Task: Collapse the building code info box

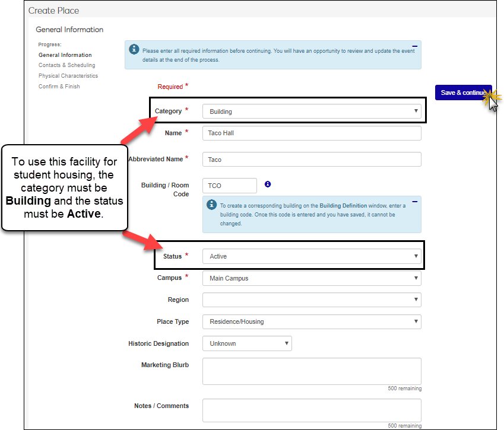Action: tap(414, 202)
